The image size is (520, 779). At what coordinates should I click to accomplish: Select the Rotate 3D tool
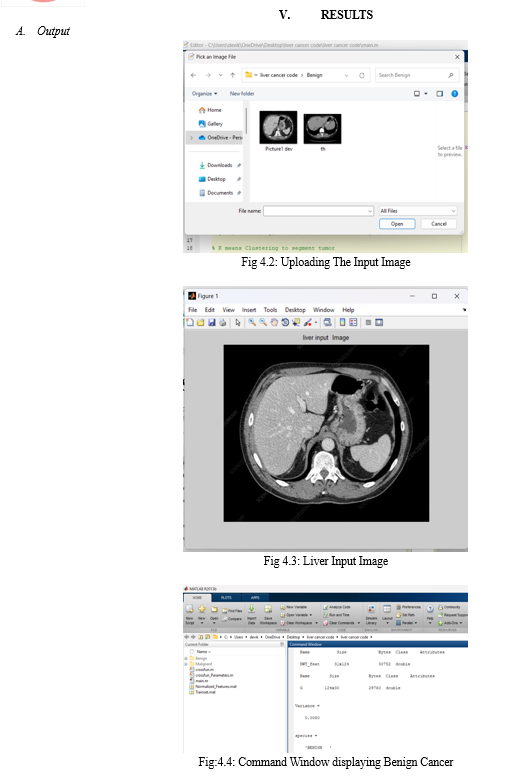coord(285,322)
